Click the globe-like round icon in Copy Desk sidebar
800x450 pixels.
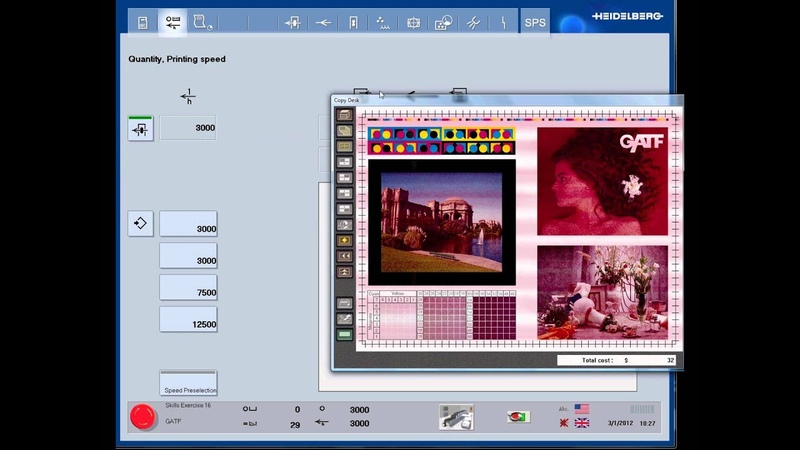(x=344, y=224)
